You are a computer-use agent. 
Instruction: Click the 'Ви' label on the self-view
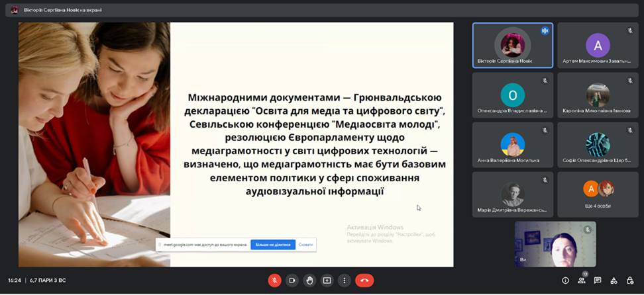click(521, 260)
